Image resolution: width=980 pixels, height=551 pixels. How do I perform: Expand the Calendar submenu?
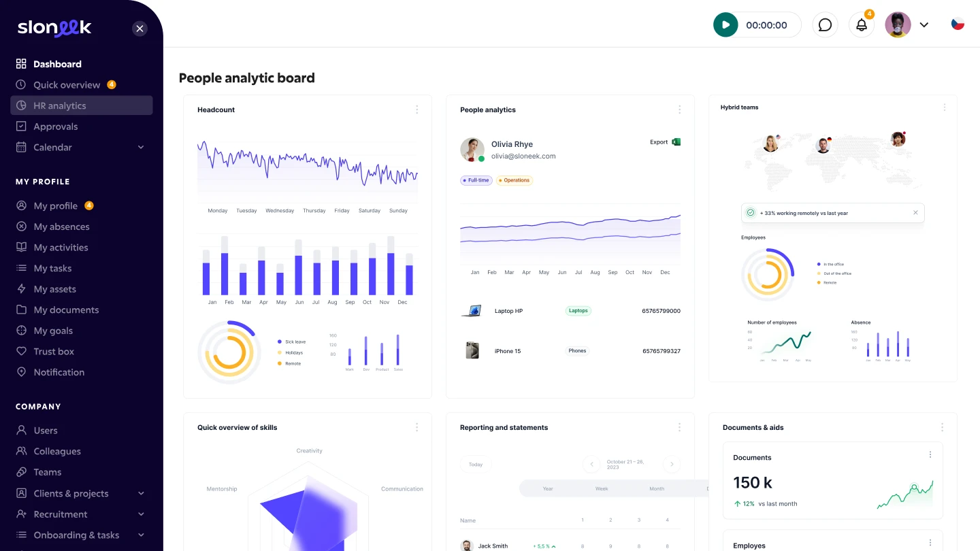141,148
